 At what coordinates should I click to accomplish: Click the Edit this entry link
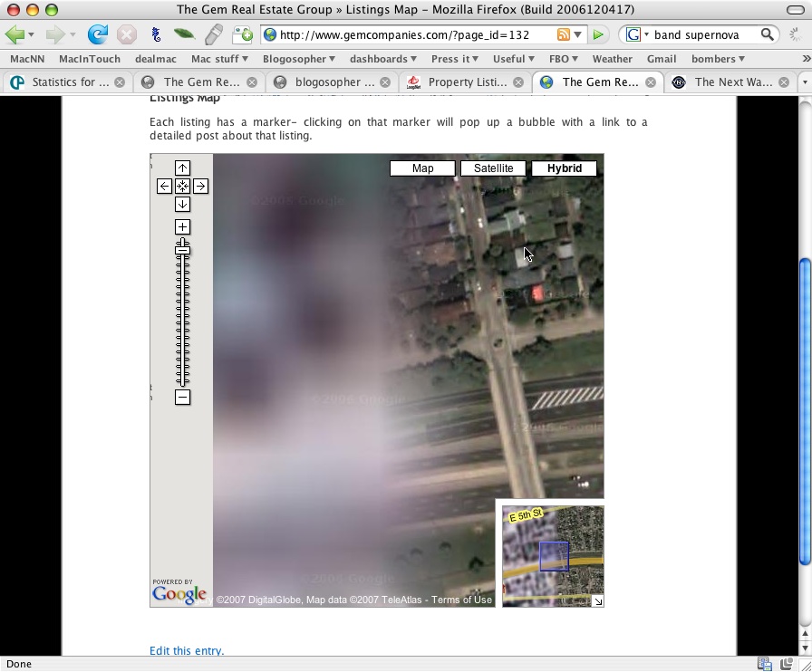(x=187, y=650)
